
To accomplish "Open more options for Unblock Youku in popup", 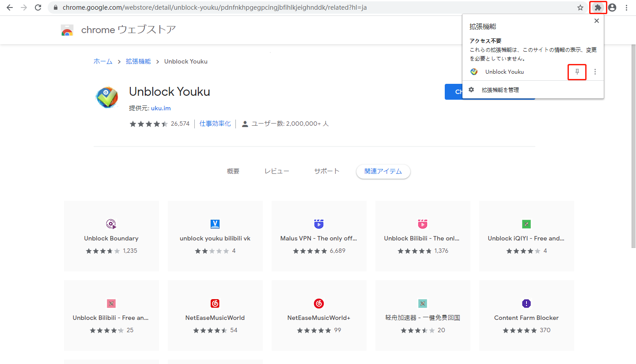I will [595, 72].
